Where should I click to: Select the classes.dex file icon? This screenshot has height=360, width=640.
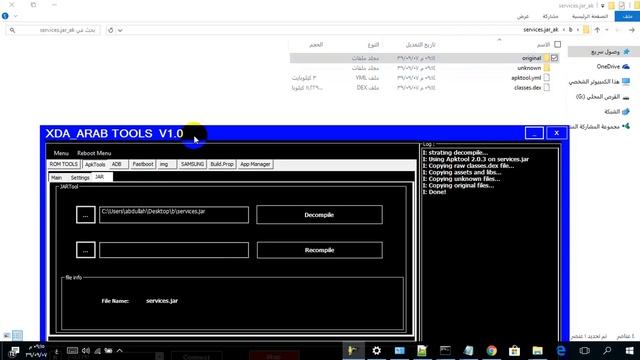547,87
